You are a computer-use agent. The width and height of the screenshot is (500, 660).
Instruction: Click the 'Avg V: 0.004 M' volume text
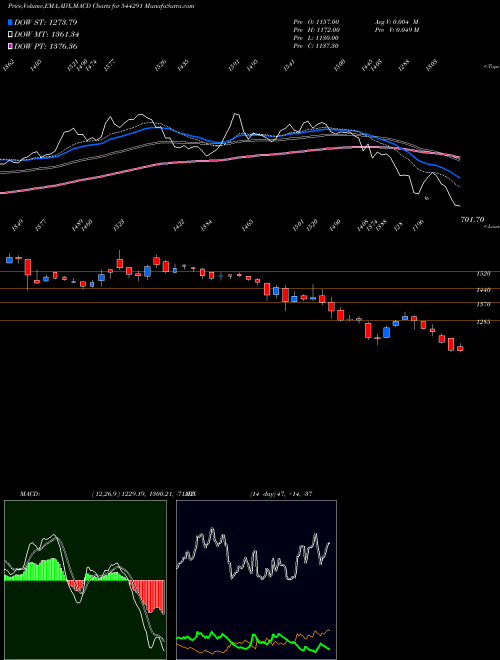pos(396,21)
